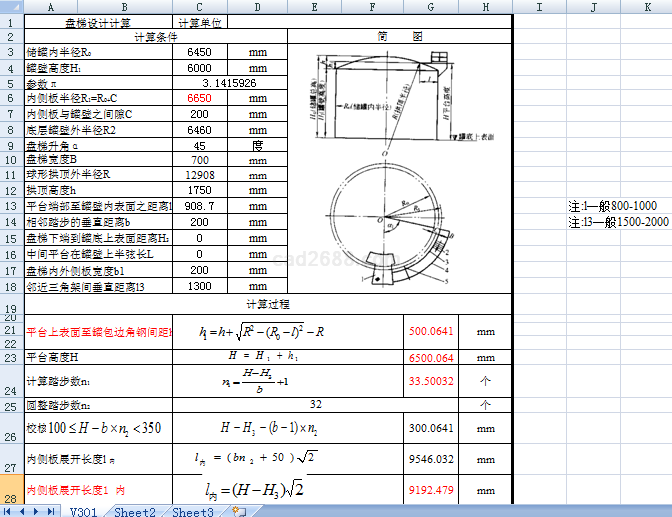Select row 6 header

pyautogui.click(x=10, y=98)
